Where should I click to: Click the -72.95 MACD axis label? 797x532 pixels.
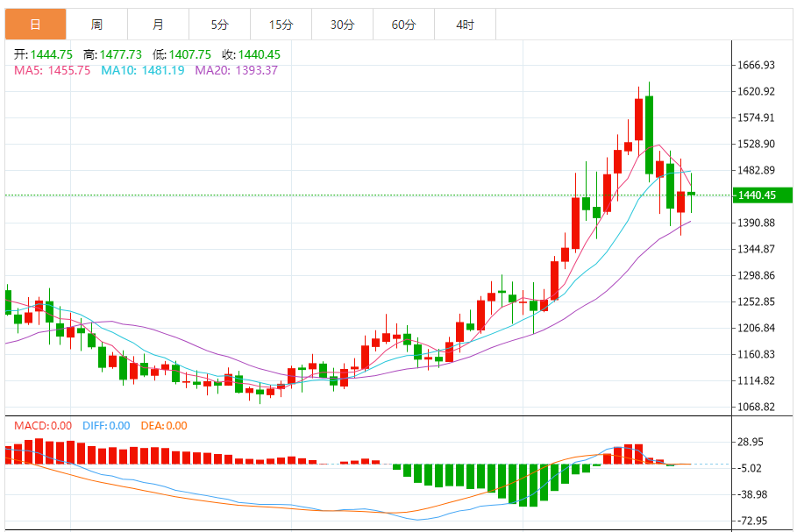point(754,521)
